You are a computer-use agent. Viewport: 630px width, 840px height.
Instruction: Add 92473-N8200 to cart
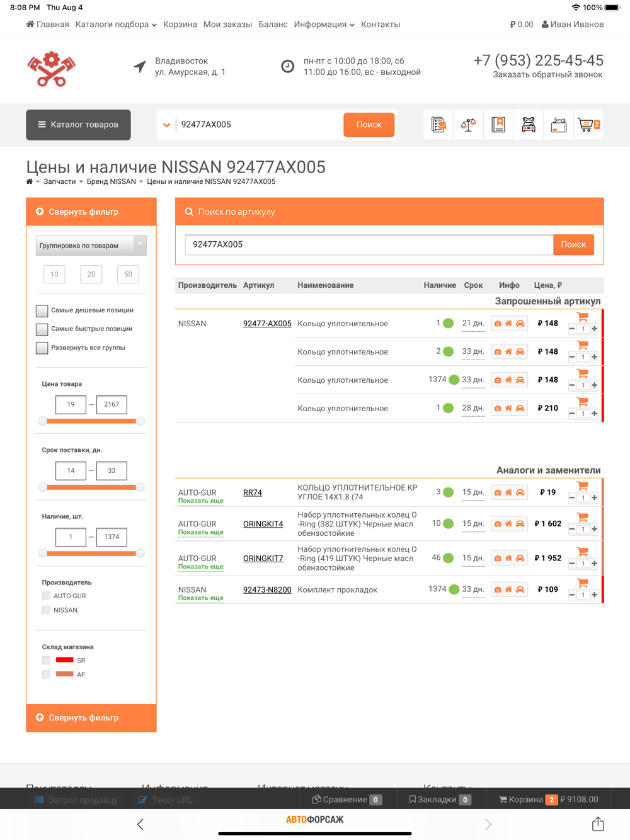point(583,584)
